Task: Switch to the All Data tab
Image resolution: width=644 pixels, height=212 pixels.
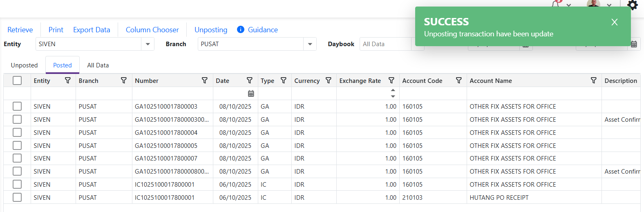Action: click(x=98, y=65)
